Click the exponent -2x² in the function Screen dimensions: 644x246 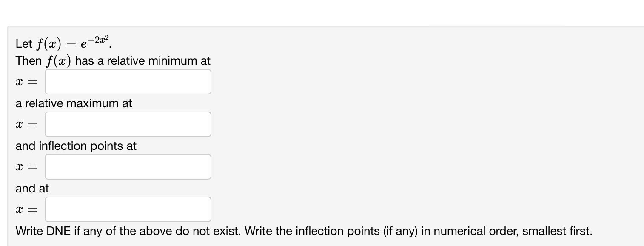coord(99,39)
